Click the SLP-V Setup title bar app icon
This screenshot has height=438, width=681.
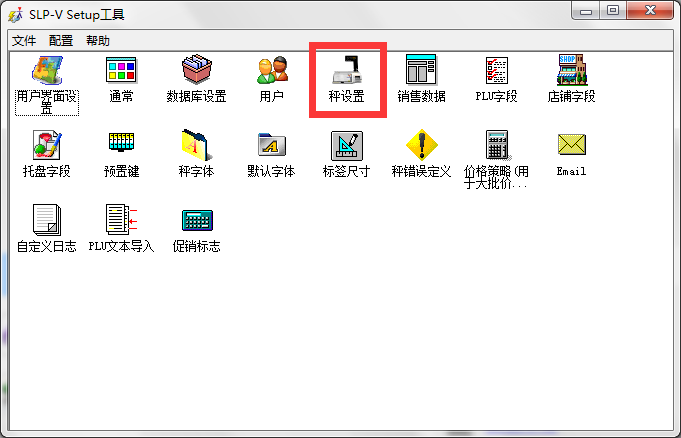15,15
